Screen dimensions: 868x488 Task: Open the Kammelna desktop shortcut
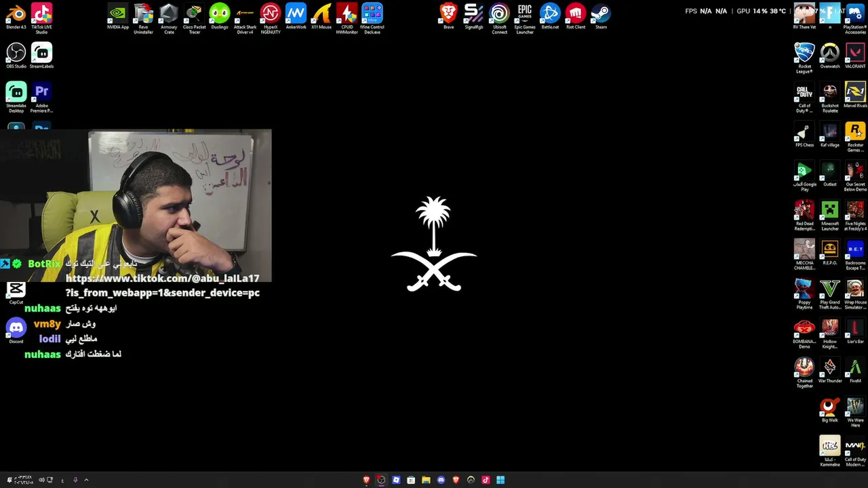830,451
